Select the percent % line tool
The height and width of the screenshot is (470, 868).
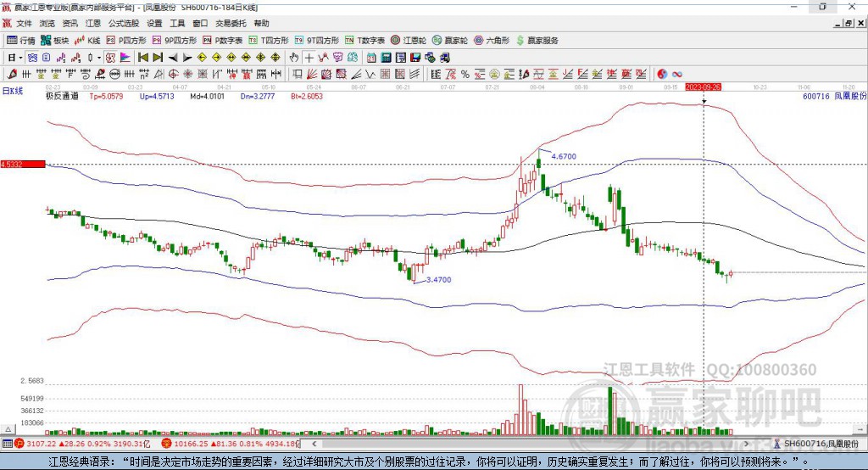click(465, 74)
